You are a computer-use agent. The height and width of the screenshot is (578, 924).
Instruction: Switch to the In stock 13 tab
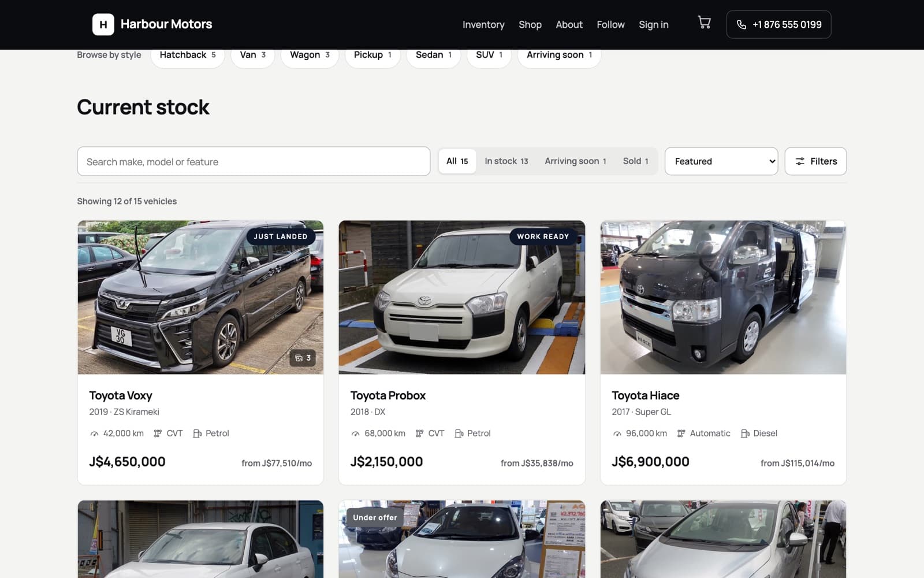coord(506,161)
